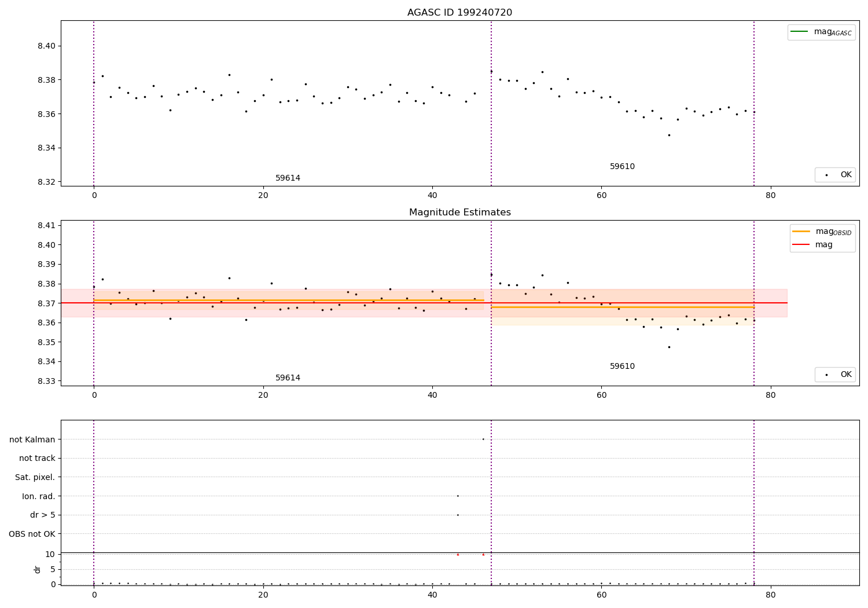Click the 8.41 y-axis tick label
The image size is (868, 608).
click(46, 225)
